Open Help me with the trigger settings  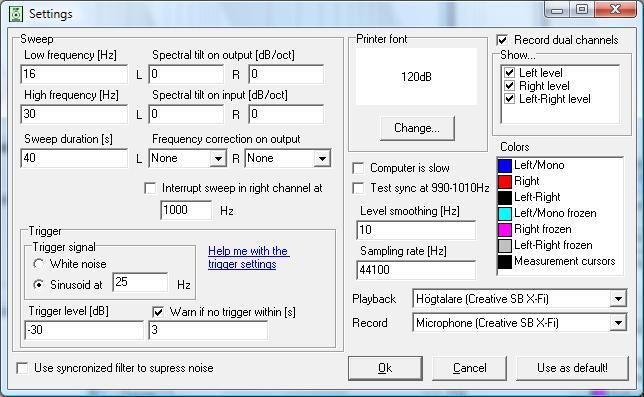click(x=248, y=257)
